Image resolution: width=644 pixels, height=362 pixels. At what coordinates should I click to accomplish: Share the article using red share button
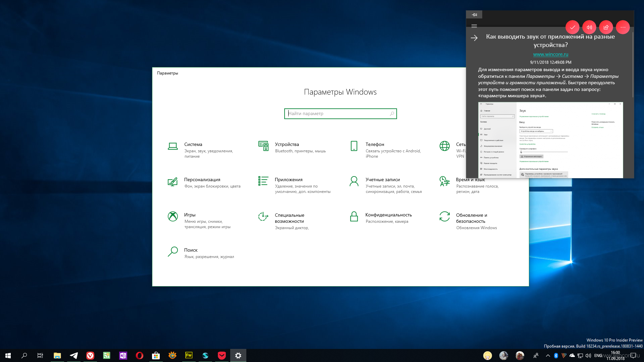[606, 27]
